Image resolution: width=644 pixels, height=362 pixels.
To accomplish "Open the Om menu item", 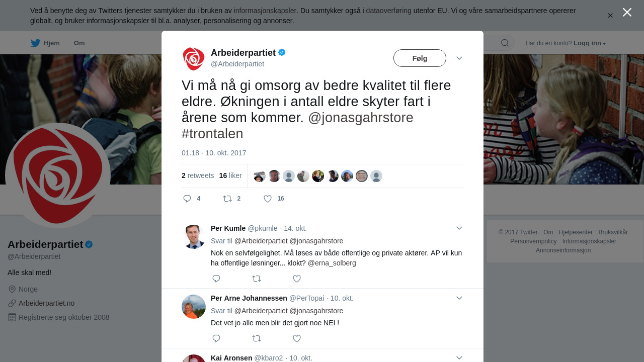I will pos(79,43).
